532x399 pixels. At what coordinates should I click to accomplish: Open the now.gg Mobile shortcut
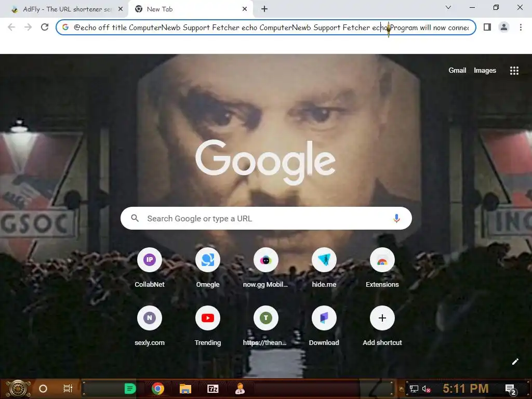click(x=265, y=268)
